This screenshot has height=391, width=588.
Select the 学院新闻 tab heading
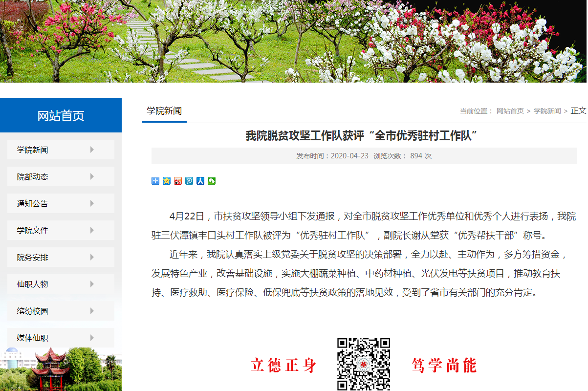click(164, 111)
